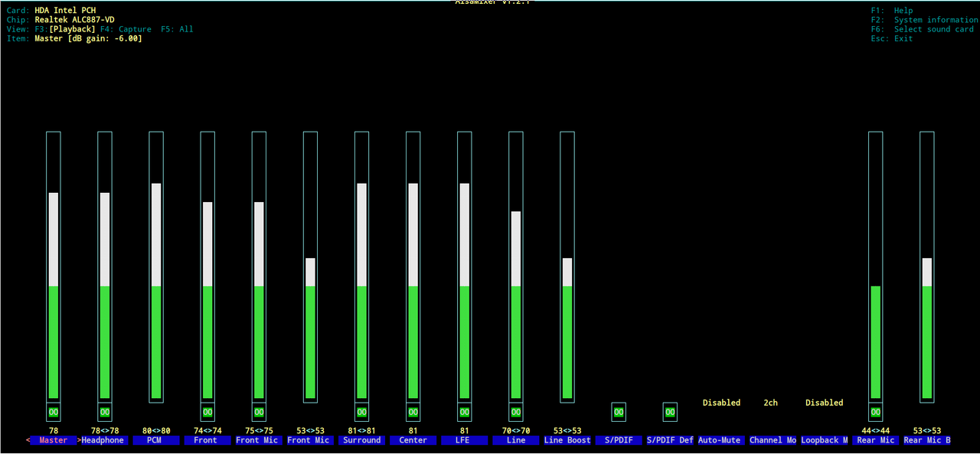Select the Line control label
Screen dimensions: 980x454
coord(515,440)
